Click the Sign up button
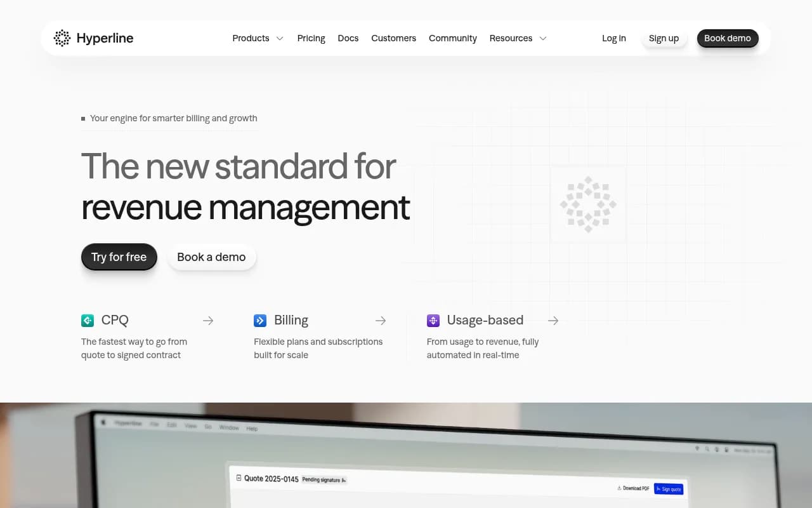812x508 pixels. pyautogui.click(x=664, y=38)
